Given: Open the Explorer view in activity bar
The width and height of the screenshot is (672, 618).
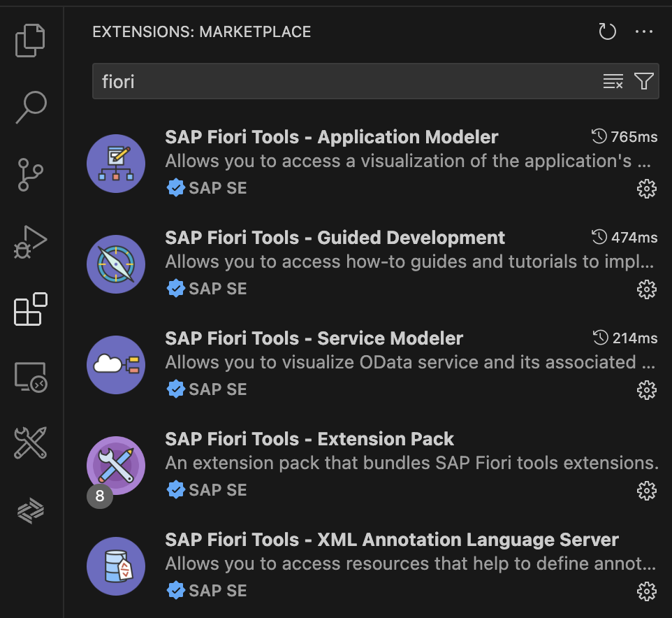Looking at the screenshot, I should coord(31,41).
